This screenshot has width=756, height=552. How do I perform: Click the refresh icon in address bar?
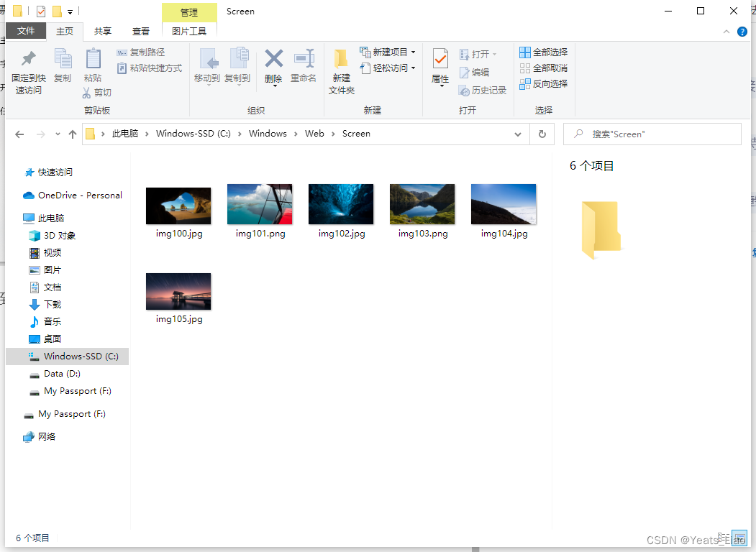(542, 134)
